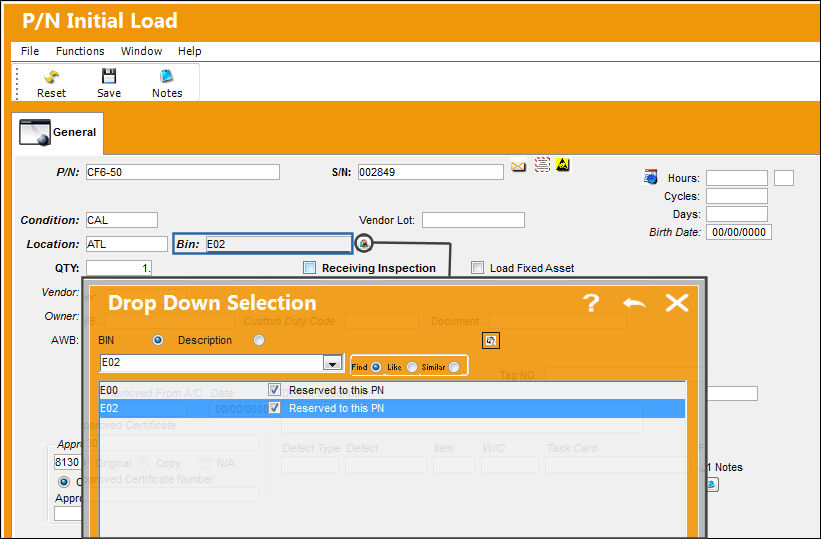This screenshot has width=821, height=539.
Task: Close the Drop Down Selection dialog
Action: tap(676, 303)
